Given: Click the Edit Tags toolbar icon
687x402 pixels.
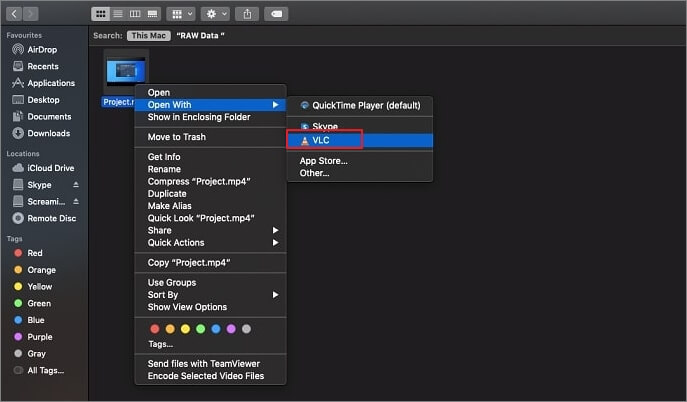Looking at the screenshot, I should click(277, 15).
